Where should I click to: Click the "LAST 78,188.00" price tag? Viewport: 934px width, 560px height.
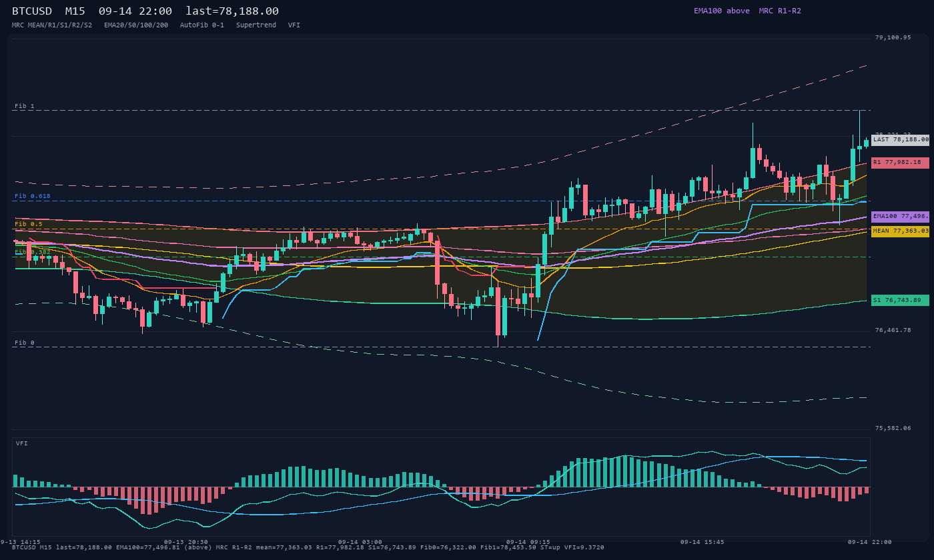coord(900,140)
